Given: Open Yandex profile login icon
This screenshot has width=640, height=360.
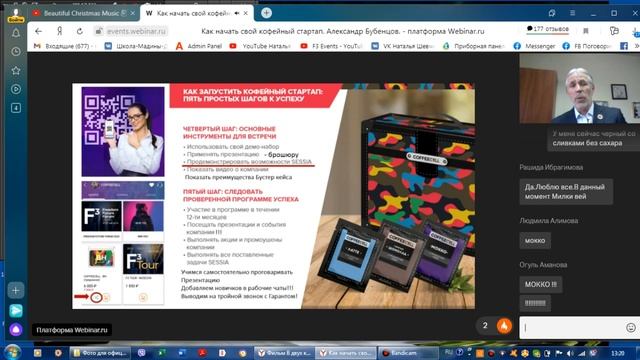Looking at the screenshot, I should (16, 16).
